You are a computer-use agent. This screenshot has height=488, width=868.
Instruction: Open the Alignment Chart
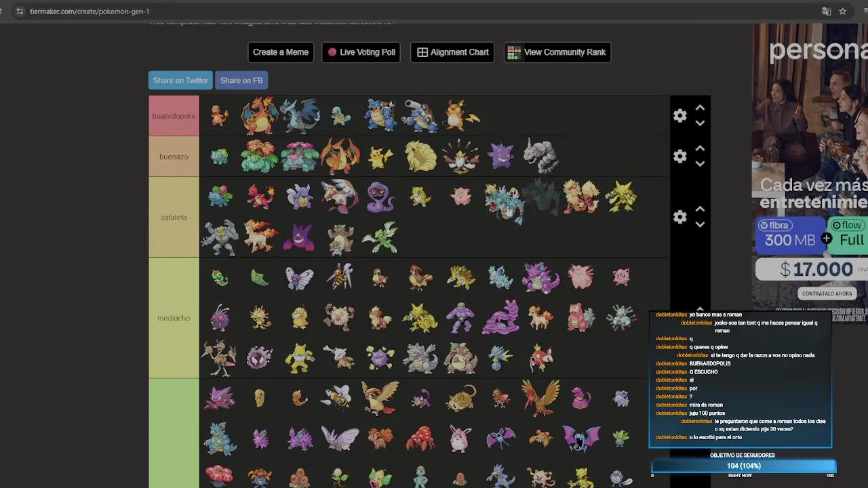tap(452, 52)
